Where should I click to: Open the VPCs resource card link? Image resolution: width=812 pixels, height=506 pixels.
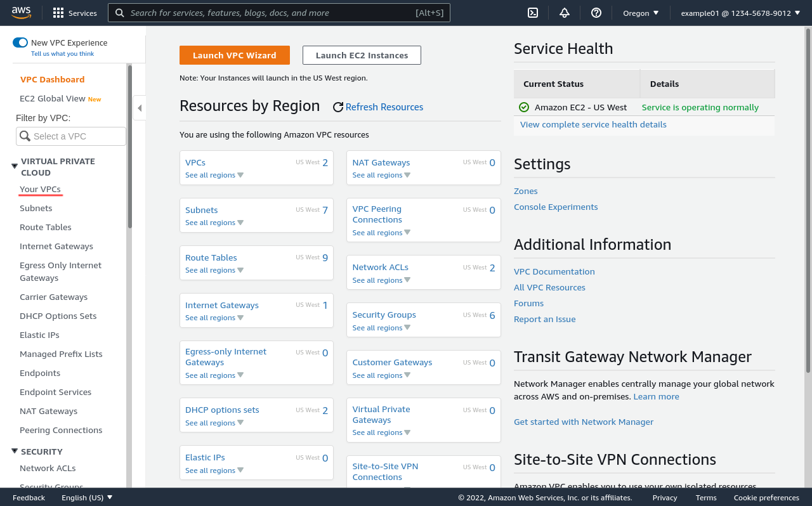(x=195, y=162)
